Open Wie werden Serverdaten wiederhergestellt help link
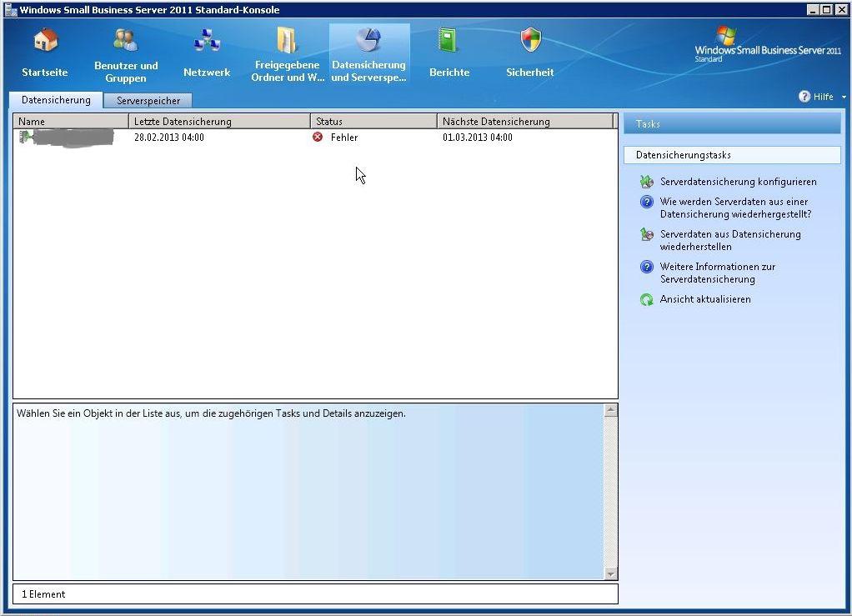This screenshot has width=852, height=616. [x=736, y=208]
